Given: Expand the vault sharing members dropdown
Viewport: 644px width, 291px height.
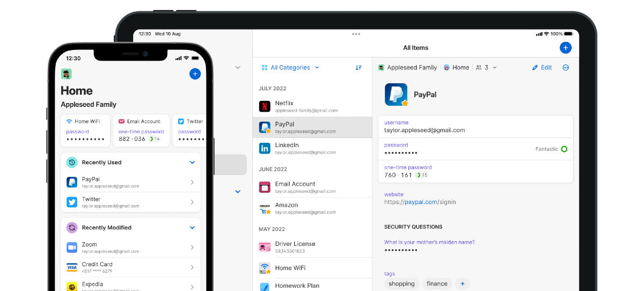Looking at the screenshot, I should [x=486, y=68].
